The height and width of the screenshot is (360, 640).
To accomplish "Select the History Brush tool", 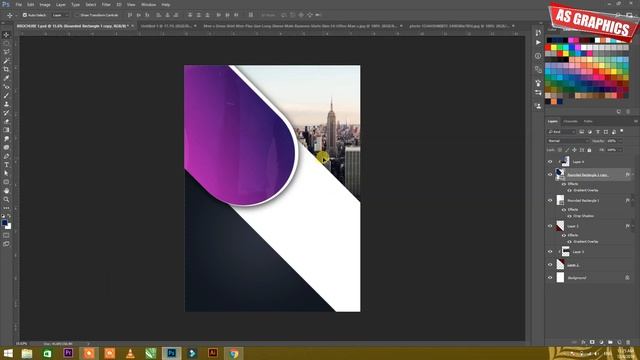I will [6, 113].
